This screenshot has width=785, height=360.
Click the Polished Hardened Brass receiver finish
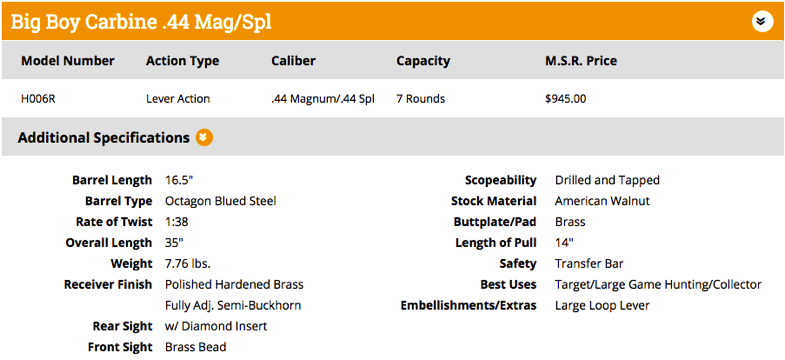(x=234, y=285)
